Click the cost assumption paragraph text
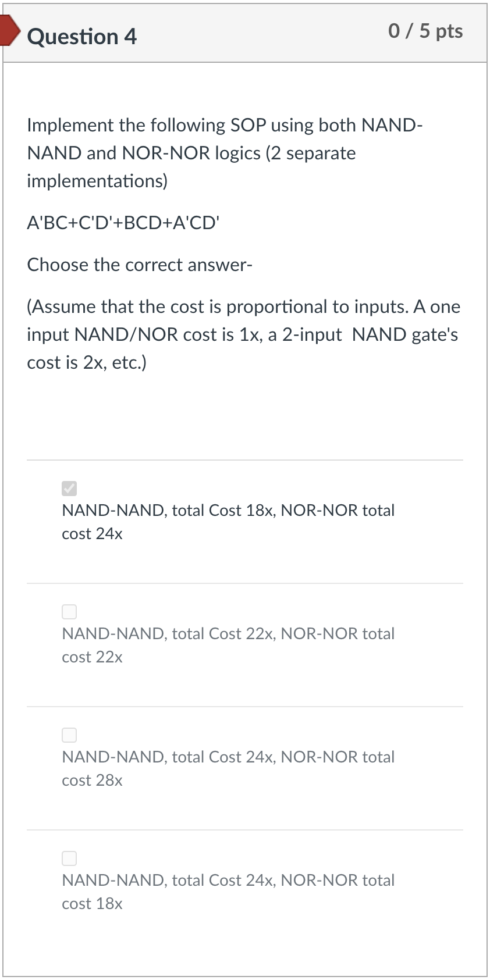This screenshot has width=490, height=980. click(x=243, y=334)
